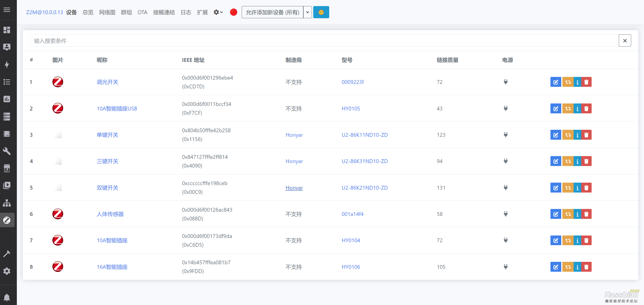The width and height of the screenshot is (644, 305).
Task: Edit the 双键开关 device name
Action: click(x=555, y=188)
